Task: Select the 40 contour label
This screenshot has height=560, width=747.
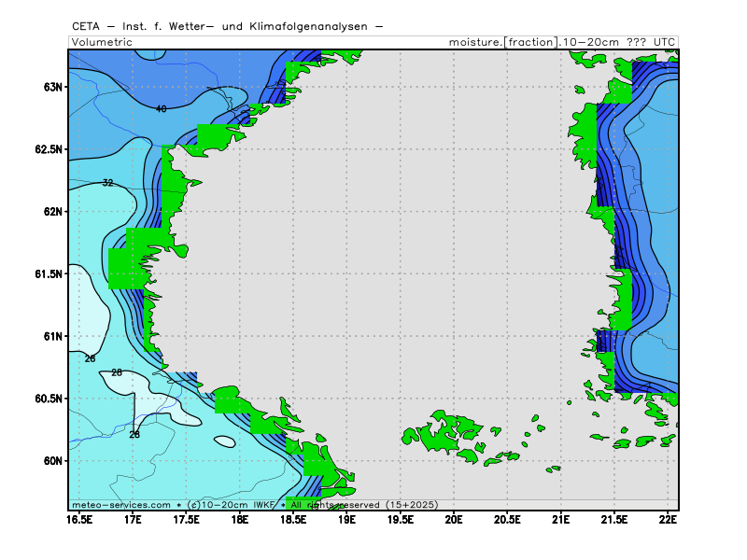Action: click(x=161, y=109)
